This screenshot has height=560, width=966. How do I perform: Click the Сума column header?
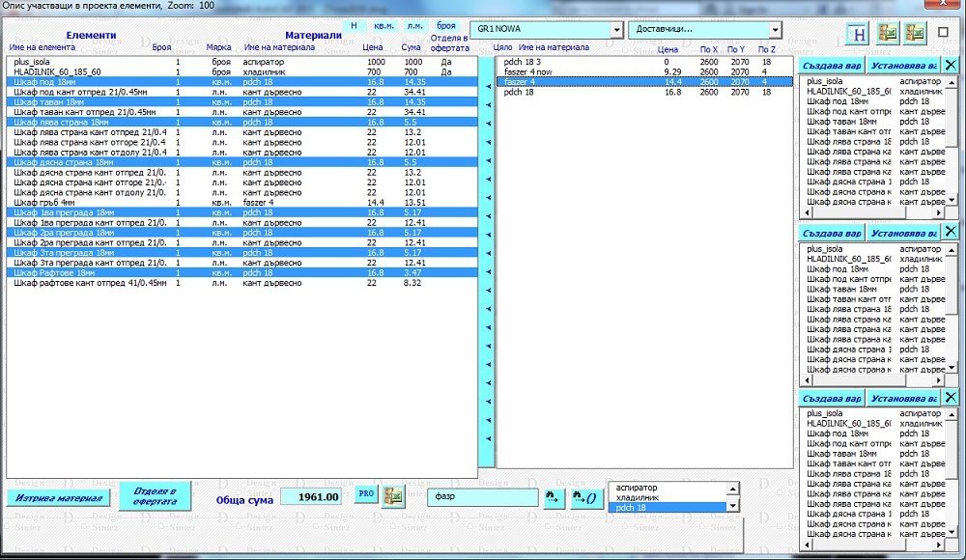[411, 46]
